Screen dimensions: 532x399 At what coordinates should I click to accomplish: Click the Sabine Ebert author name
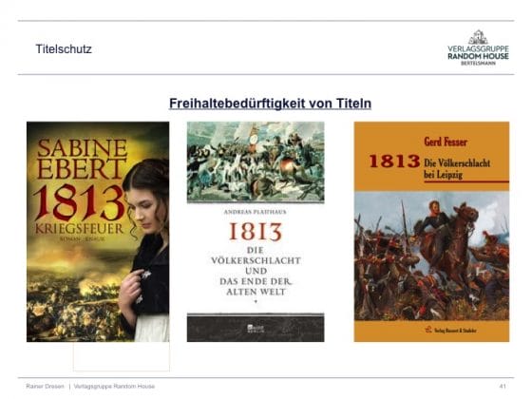[x=82, y=159]
